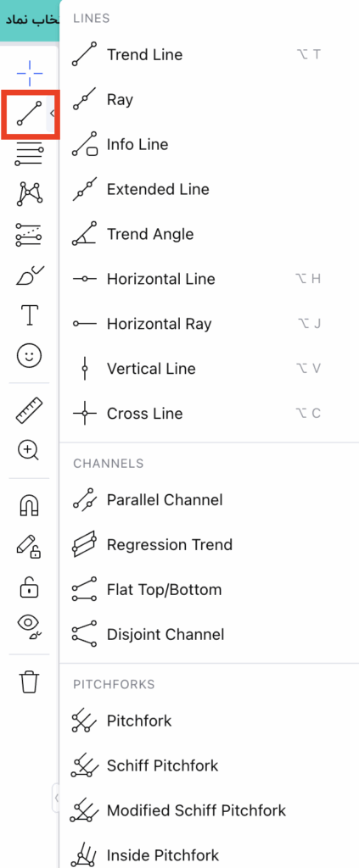
Task: Collapse the left drawing toolbar
Action: 56,798
